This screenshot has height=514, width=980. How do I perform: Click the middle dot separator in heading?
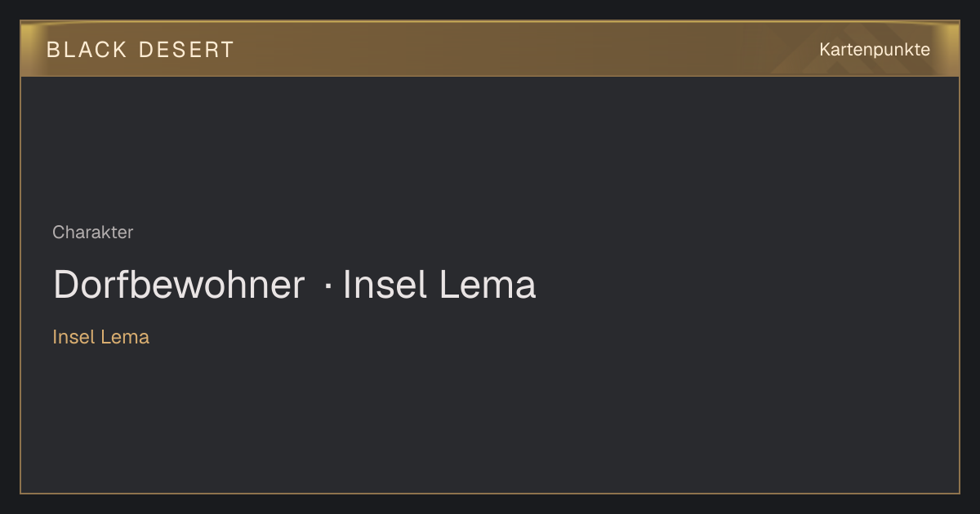pyautogui.click(x=327, y=286)
